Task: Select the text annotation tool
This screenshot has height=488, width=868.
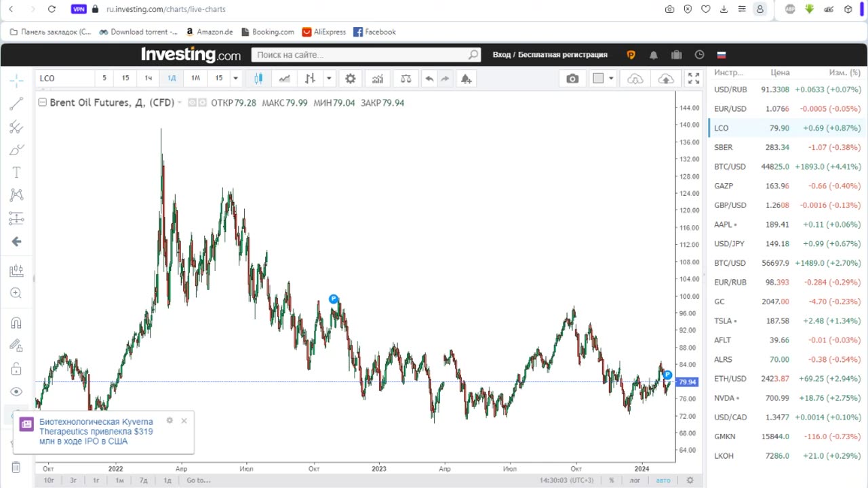Action: (16, 173)
